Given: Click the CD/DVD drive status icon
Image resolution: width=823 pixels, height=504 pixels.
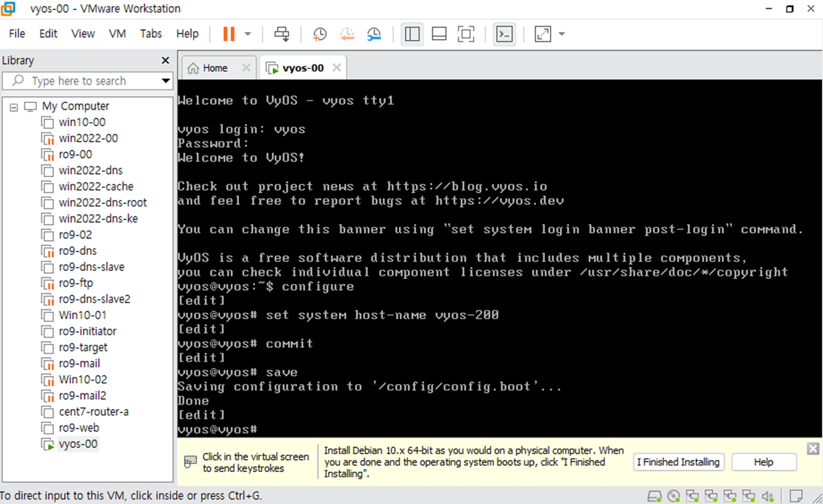Looking at the screenshot, I should (x=674, y=496).
